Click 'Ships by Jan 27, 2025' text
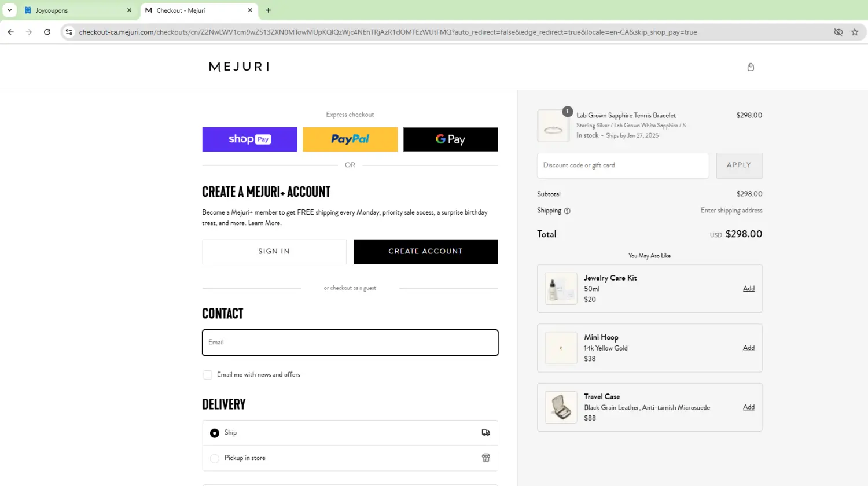This screenshot has height=486, width=868. 632,136
